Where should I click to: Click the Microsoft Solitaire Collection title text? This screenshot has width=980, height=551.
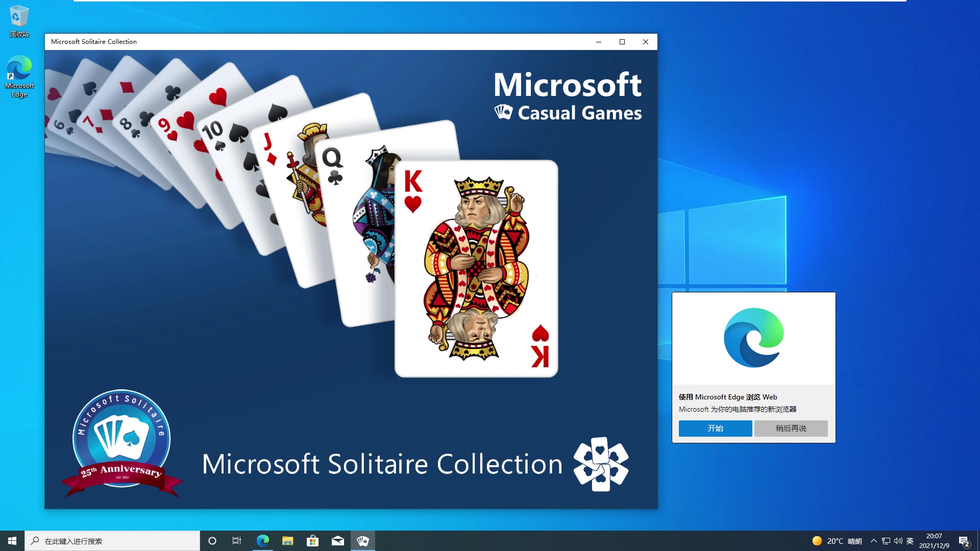(382, 464)
